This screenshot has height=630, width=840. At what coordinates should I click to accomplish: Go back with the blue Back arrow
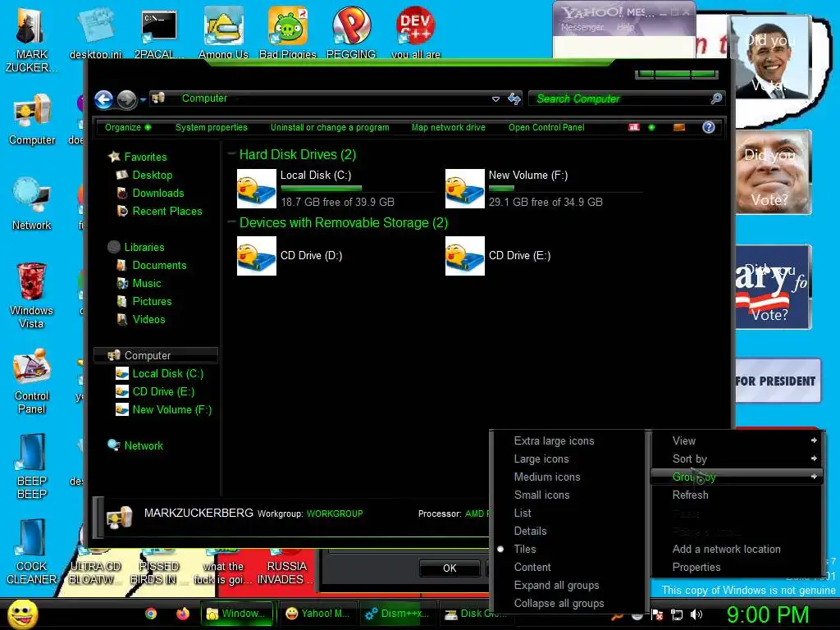point(104,99)
